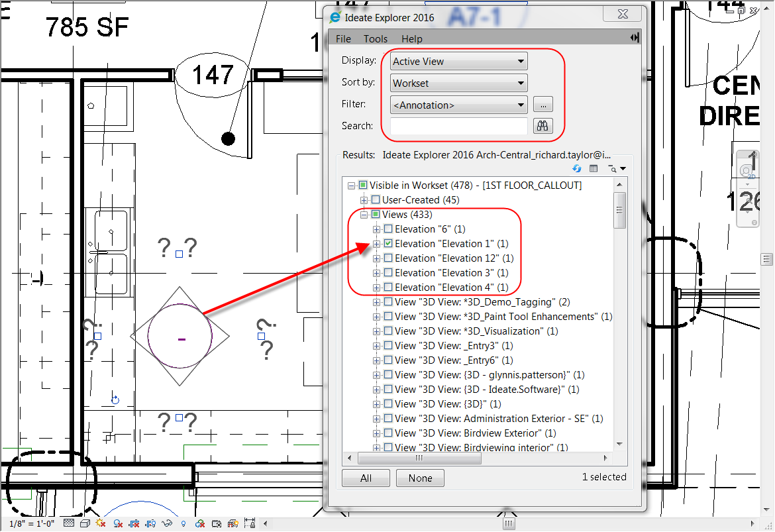
Task: Select View "3D View: Administration Exterior - SE" row
Action: (499, 419)
